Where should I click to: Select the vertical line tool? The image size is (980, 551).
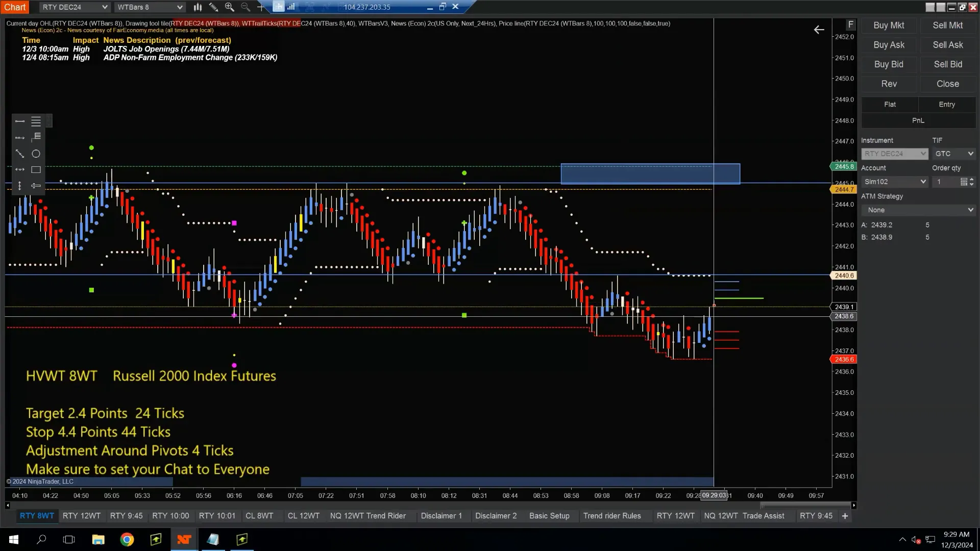point(20,186)
